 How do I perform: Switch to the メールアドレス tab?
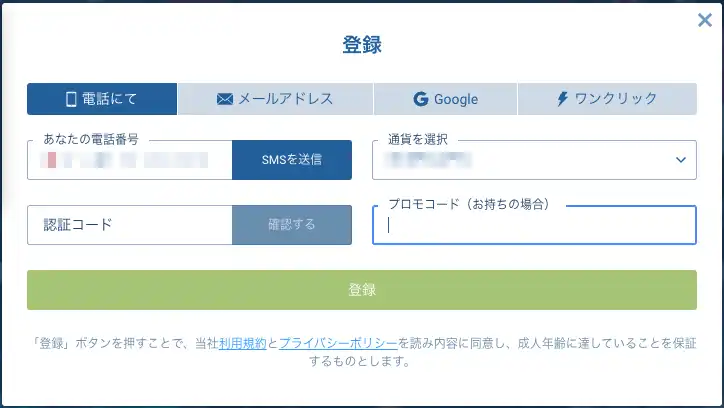(275, 99)
